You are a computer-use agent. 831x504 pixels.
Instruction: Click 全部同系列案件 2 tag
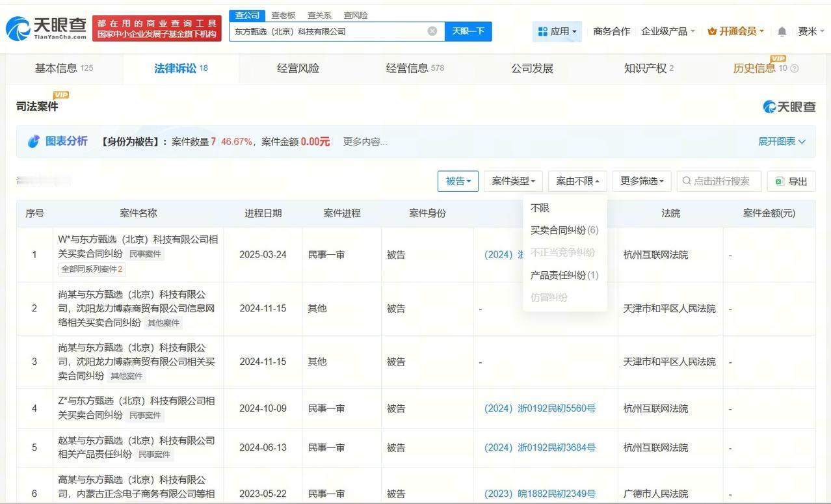coord(92,269)
